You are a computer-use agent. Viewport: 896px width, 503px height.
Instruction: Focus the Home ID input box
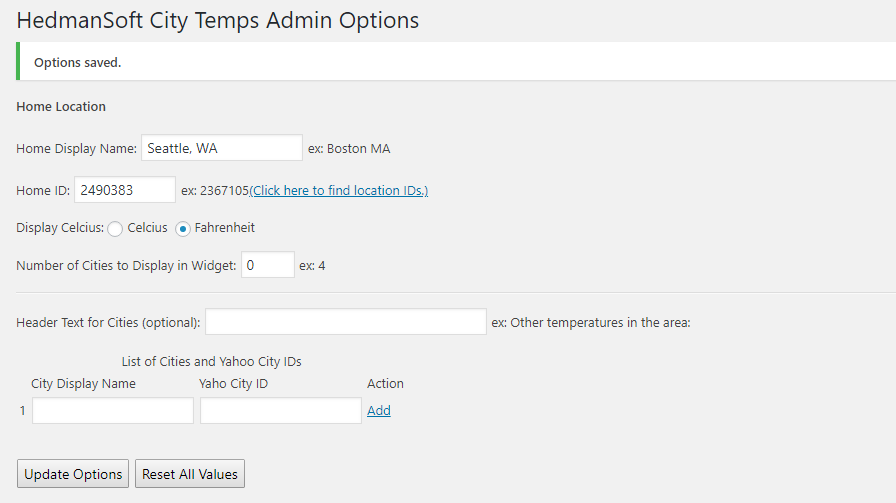click(125, 190)
